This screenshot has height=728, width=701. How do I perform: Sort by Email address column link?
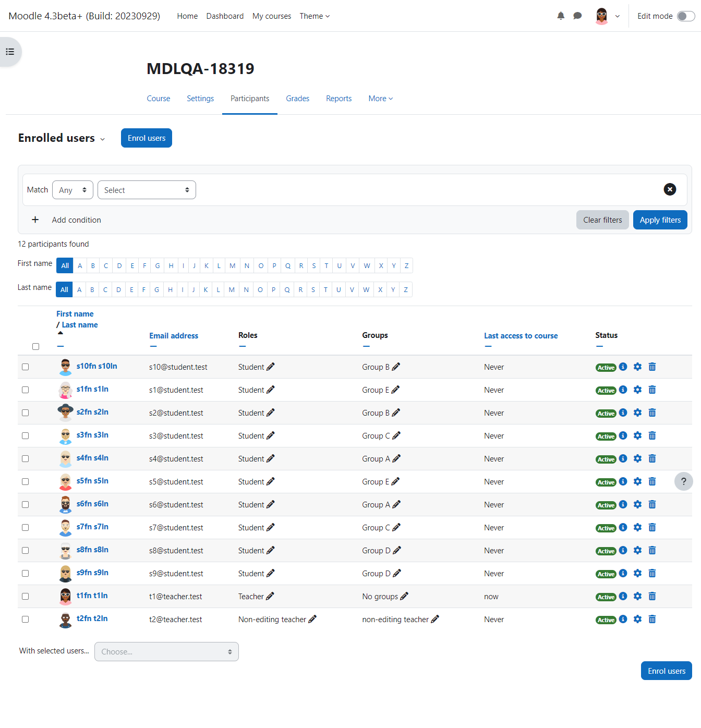174,336
